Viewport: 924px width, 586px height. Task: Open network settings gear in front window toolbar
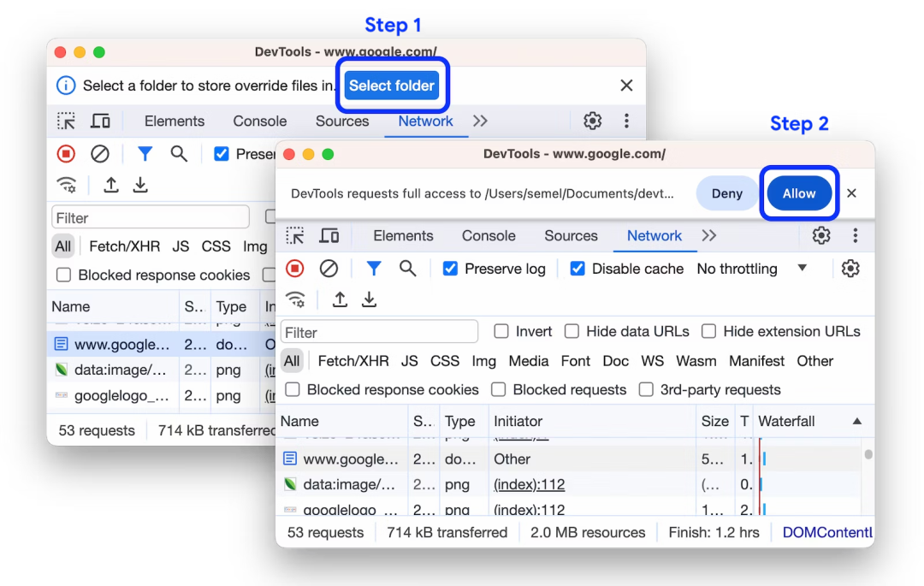point(850,269)
